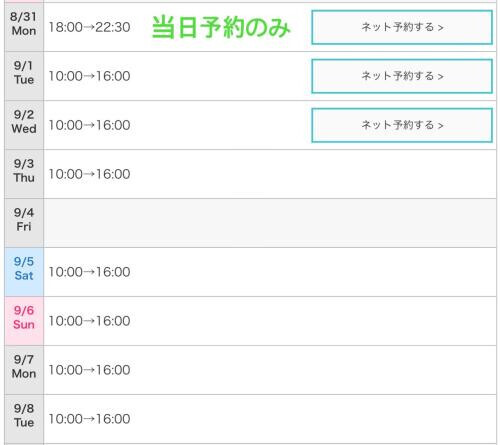Select the 9/2 Wed date cell
The image size is (500, 445).
(24, 125)
